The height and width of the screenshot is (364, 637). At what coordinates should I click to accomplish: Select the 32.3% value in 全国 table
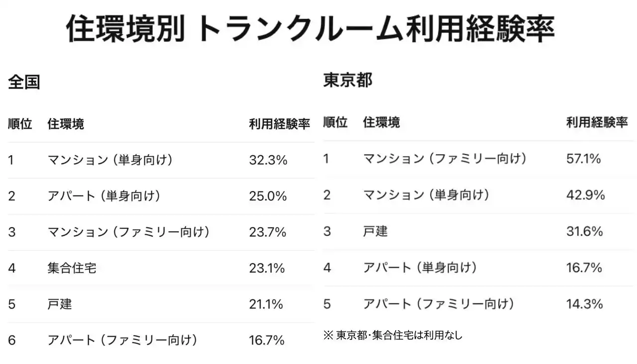pos(268,160)
